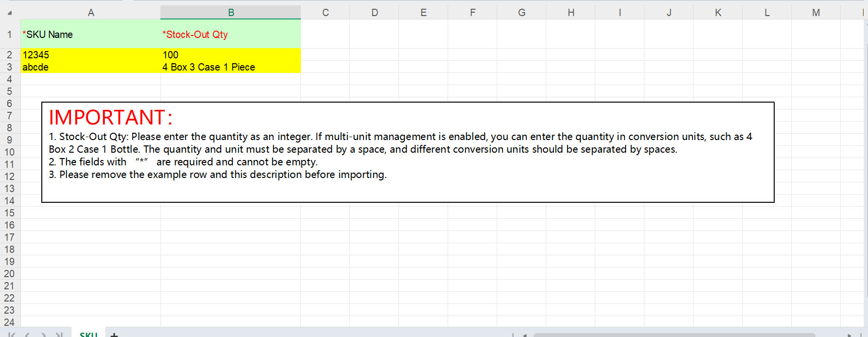
Task: Select column G header
Action: coord(521,13)
